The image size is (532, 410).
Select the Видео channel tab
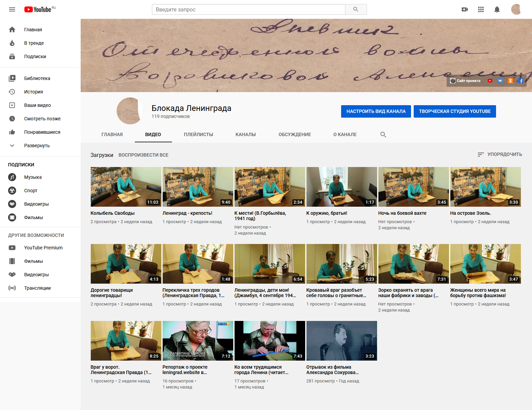[153, 134]
